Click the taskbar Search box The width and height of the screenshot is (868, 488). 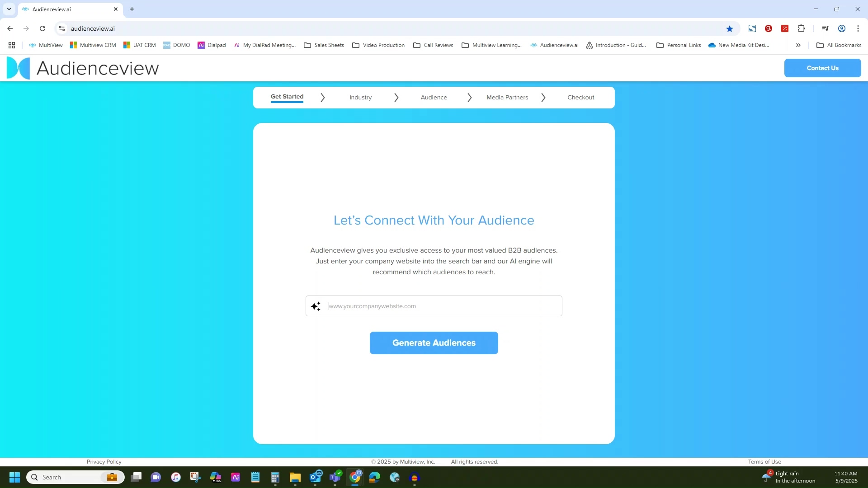(75, 477)
